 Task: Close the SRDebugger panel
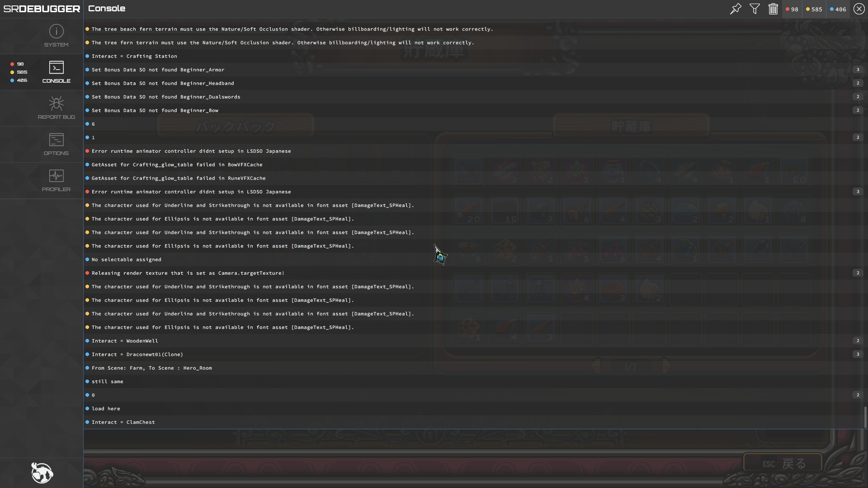[x=859, y=9]
